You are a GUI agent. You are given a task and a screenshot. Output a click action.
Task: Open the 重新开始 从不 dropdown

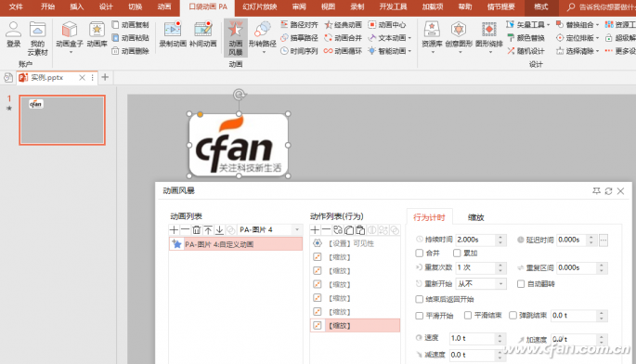(x=501, y=283)
